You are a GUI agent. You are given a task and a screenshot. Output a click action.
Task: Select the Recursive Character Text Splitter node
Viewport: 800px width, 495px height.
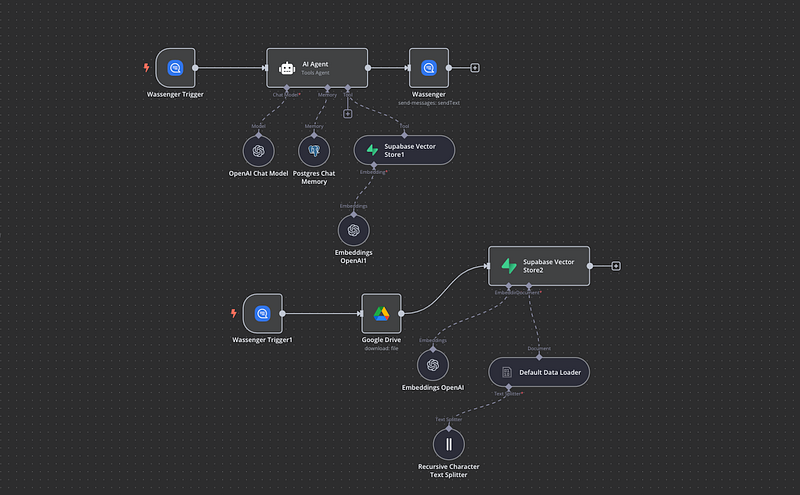(x=449, y=443)
